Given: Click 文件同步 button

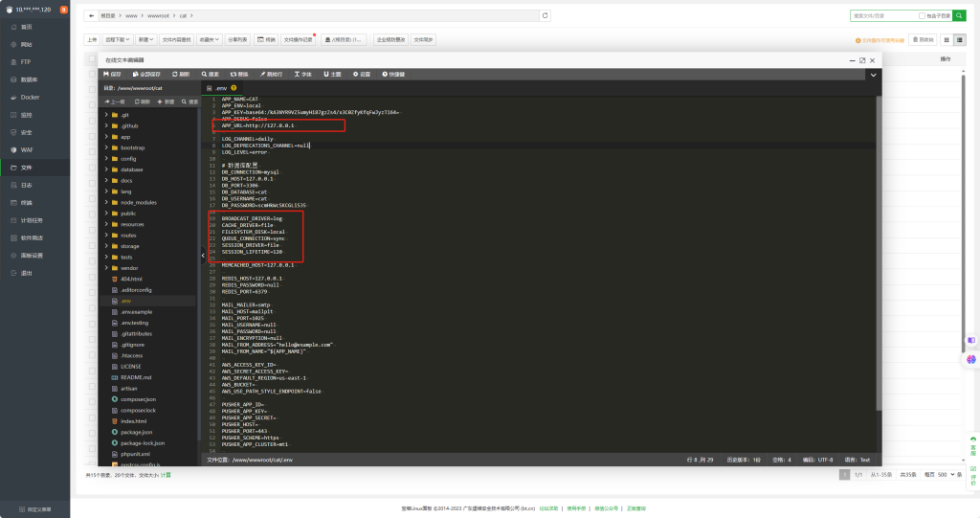Looking at the screenshot, I should 423,39.
